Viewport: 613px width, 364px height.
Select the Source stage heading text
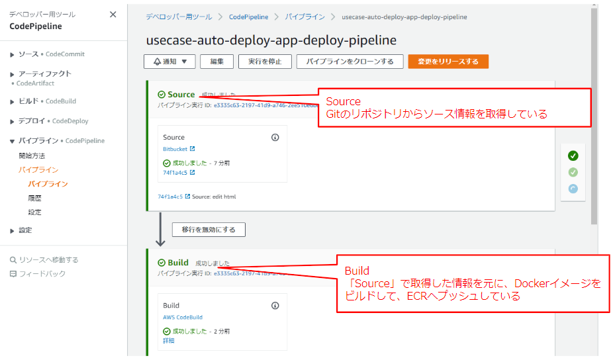pyautogui.click(x=181, y=95)
